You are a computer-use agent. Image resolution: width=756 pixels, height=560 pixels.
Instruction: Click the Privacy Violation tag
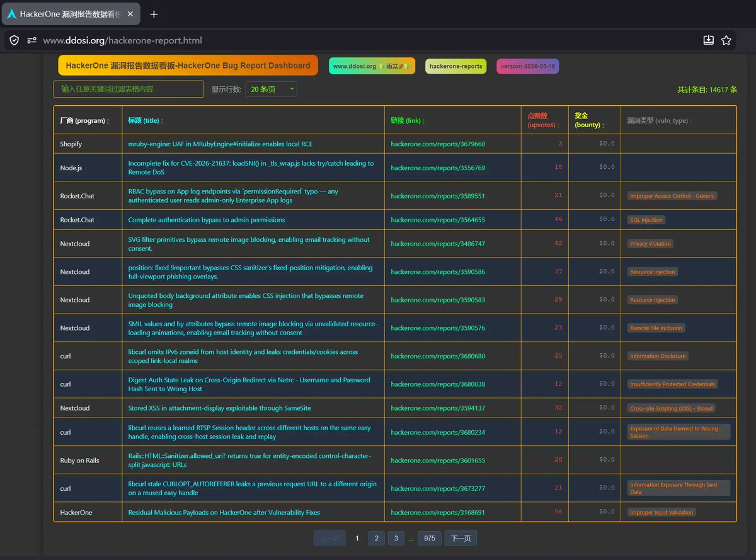pyautogui.click(x=650, y=244)
